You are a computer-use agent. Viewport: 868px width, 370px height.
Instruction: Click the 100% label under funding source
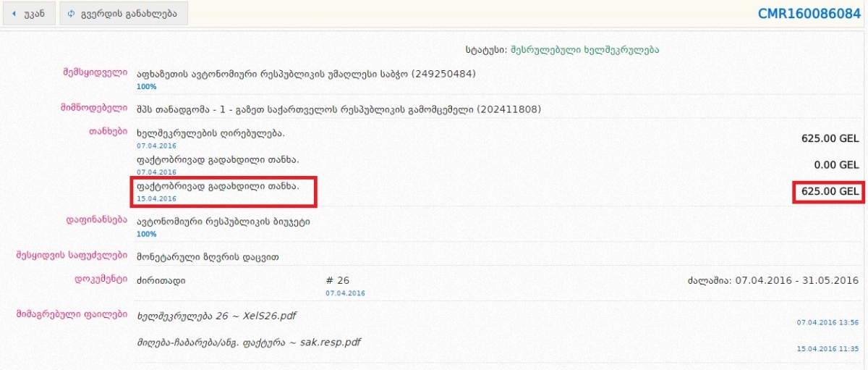point(146,234)
